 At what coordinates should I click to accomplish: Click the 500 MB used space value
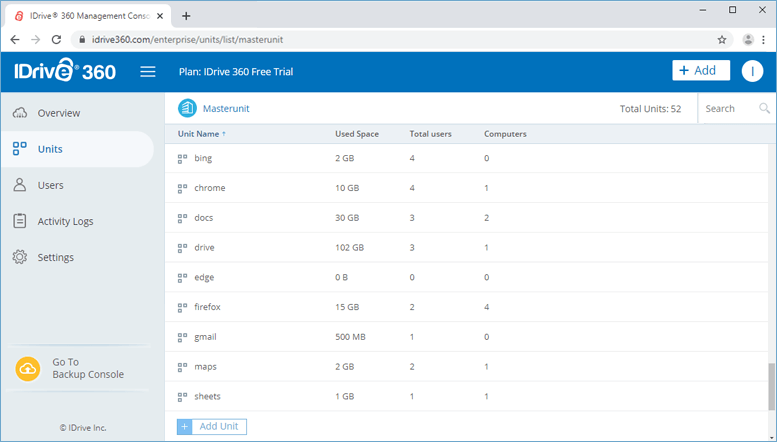(x=350, y=337)
